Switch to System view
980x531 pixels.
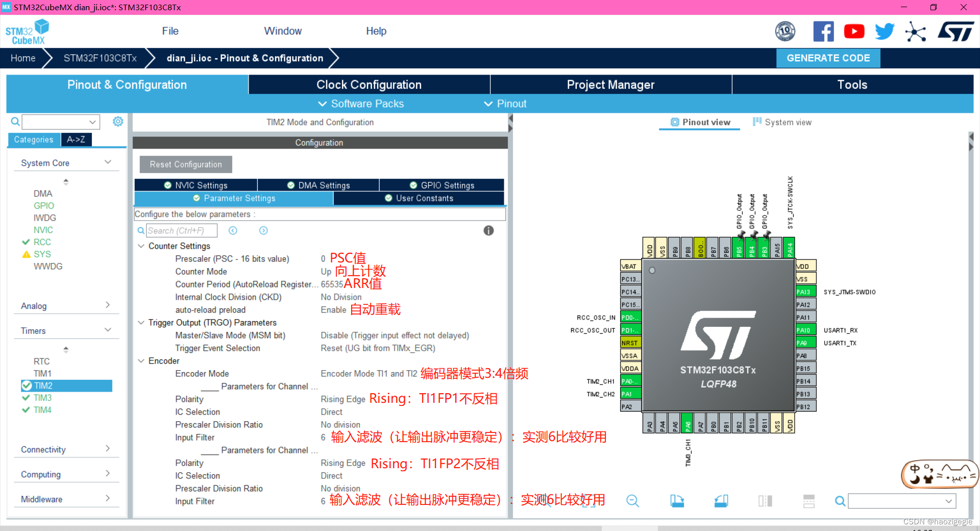[782, 122]
